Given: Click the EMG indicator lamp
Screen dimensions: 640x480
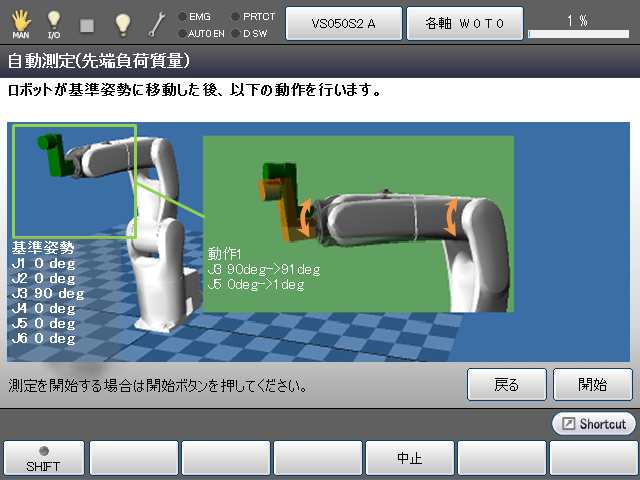Looking at the screenshot, I should coord(181,16).
